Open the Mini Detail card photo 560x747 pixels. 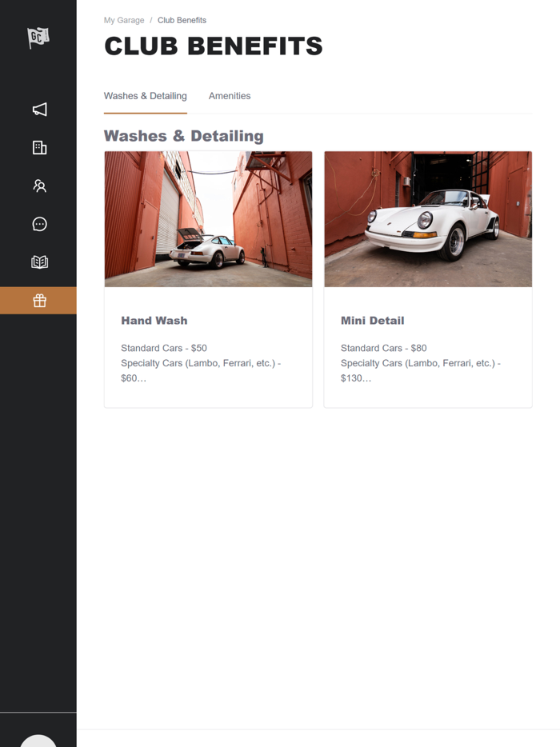tap(428, 219)
